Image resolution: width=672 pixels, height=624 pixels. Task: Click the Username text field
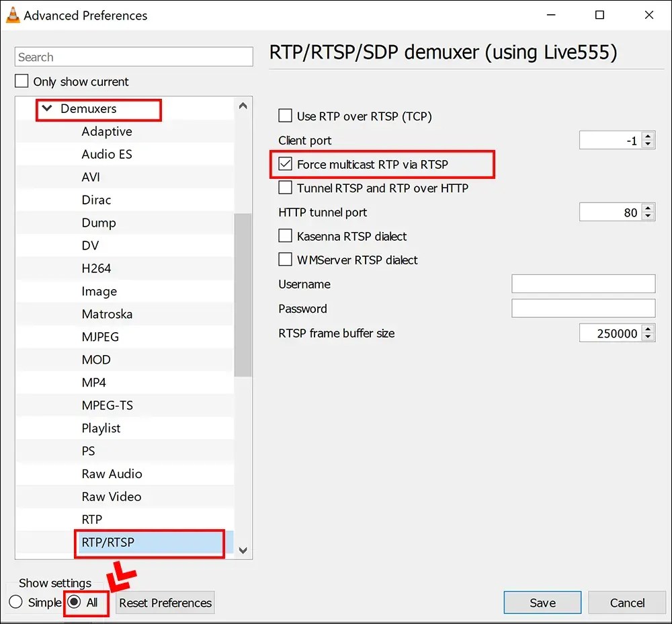coord(583,284)
